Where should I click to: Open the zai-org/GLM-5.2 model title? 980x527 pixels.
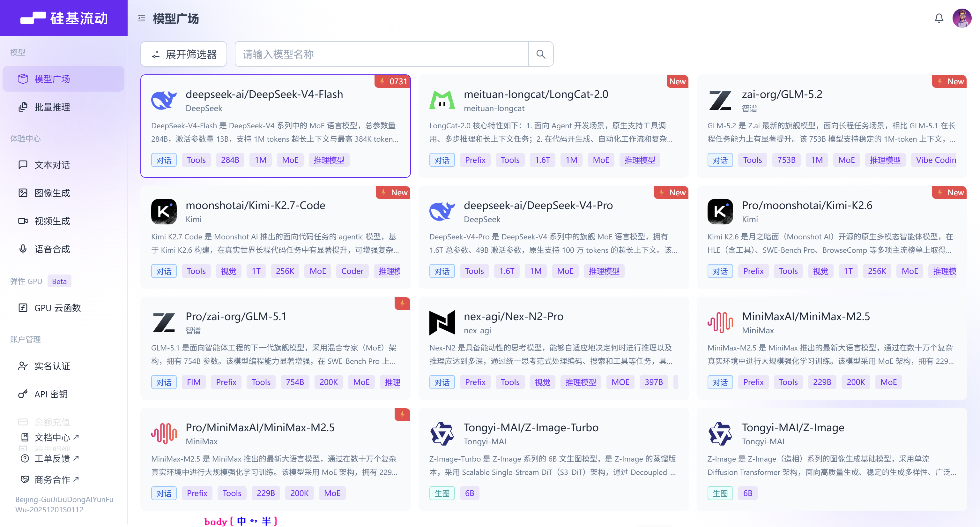[782, 94]
